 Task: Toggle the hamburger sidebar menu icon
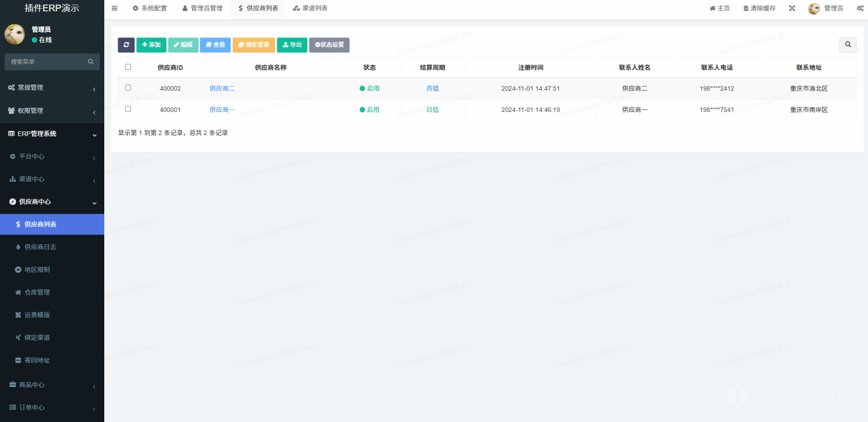(x=115, y=8)
